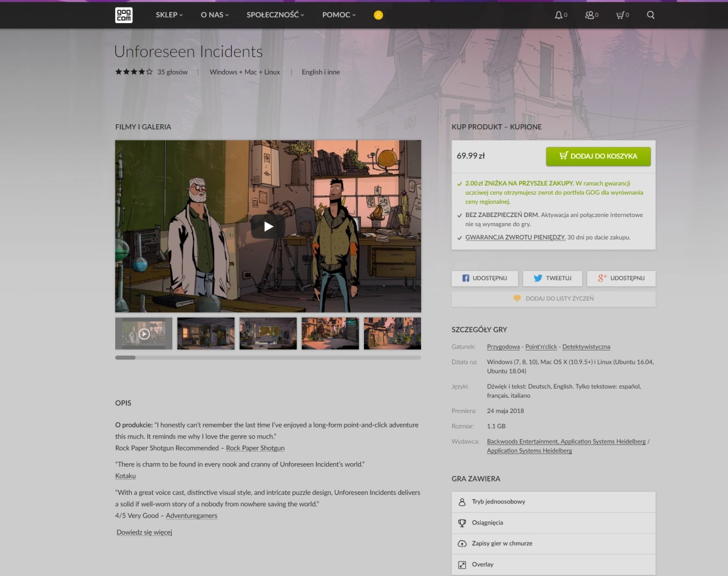
Task: Select the third gallery thumbnail
Action: [268, 333]
